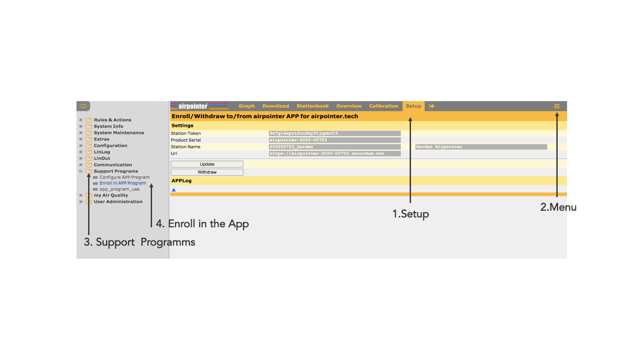This screenshot has width=644, height=345.
Task: Collapse the Support Programs tree node
Action: click(x=81, y=171)
